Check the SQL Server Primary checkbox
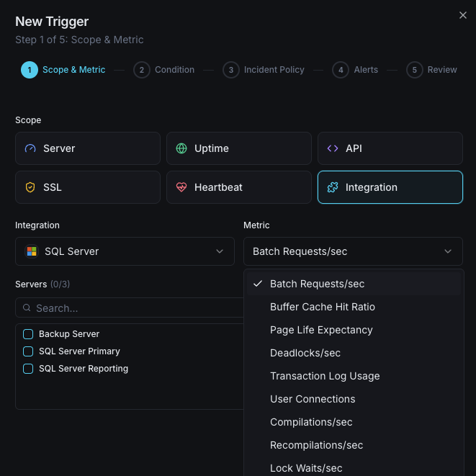 28,351
